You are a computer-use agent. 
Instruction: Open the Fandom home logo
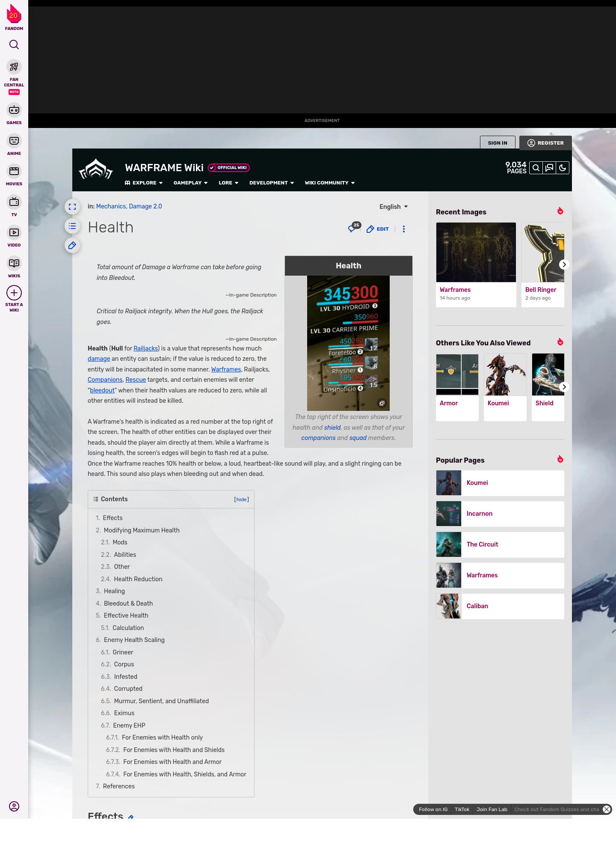click(x=14, y=18)
